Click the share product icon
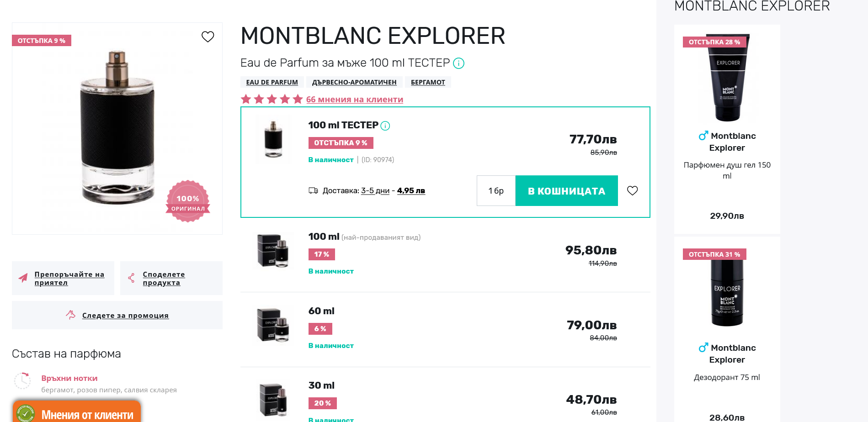This screenshot has width=868, height=422. click(x=132, y=278)
